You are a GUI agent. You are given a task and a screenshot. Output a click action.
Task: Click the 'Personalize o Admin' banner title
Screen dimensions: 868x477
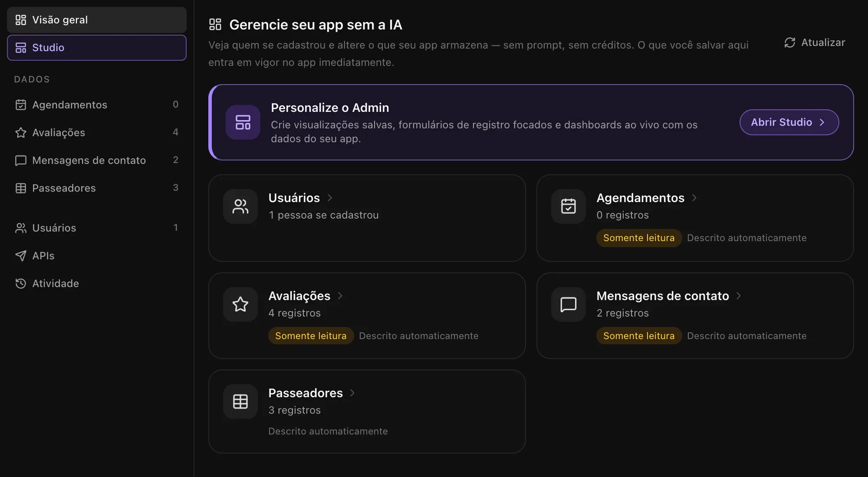coord(330,108)
